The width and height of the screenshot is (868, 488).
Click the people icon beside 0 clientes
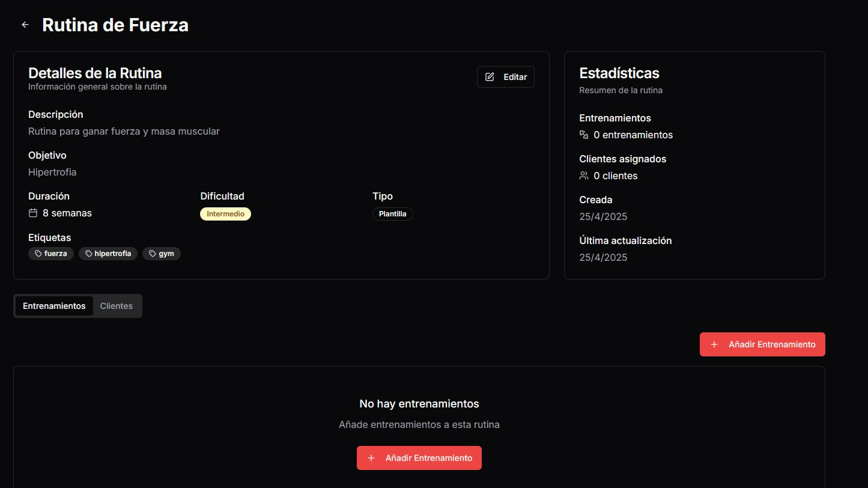[583, 175]
